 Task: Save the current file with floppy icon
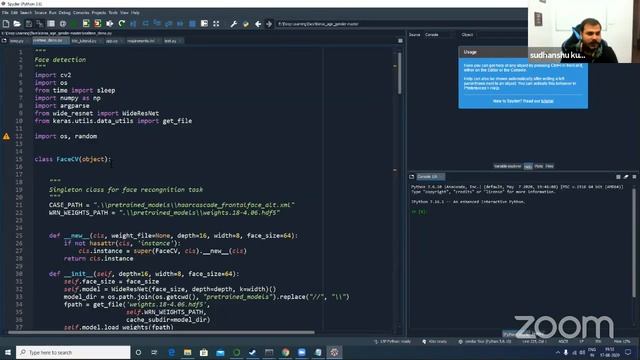coord(29,24)
